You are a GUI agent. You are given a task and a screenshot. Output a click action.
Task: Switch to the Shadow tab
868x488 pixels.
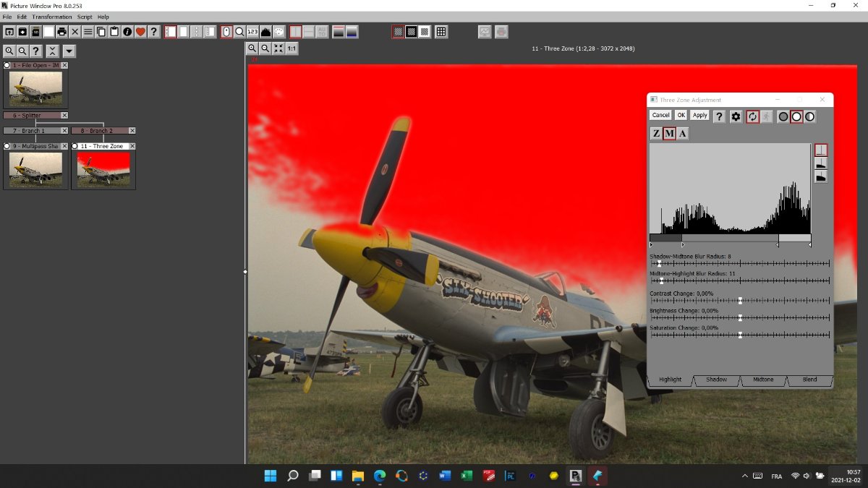pyautogui.click(x=716, y=380)
